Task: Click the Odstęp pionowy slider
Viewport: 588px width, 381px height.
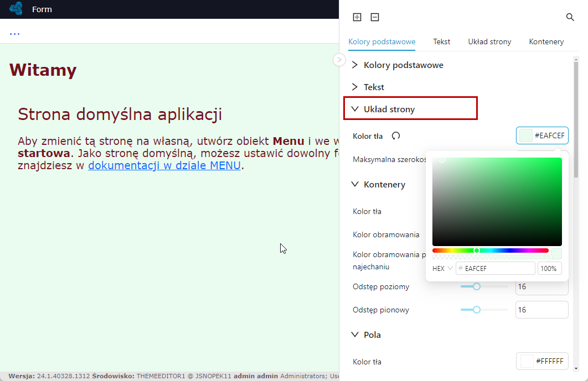Action: point(484,310)
